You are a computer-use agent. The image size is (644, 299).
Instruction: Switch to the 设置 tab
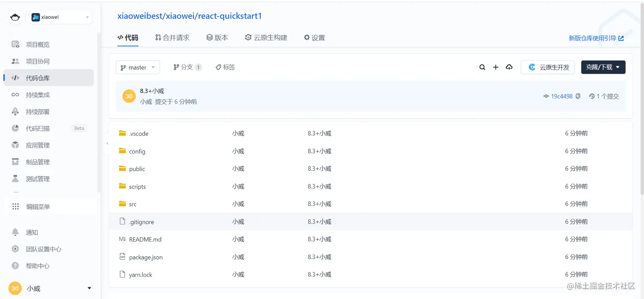pos(314,38)
